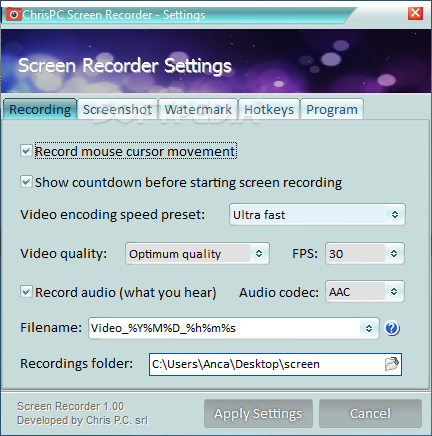
Task: Click the Recordings folder label
Action: point(77,364)
